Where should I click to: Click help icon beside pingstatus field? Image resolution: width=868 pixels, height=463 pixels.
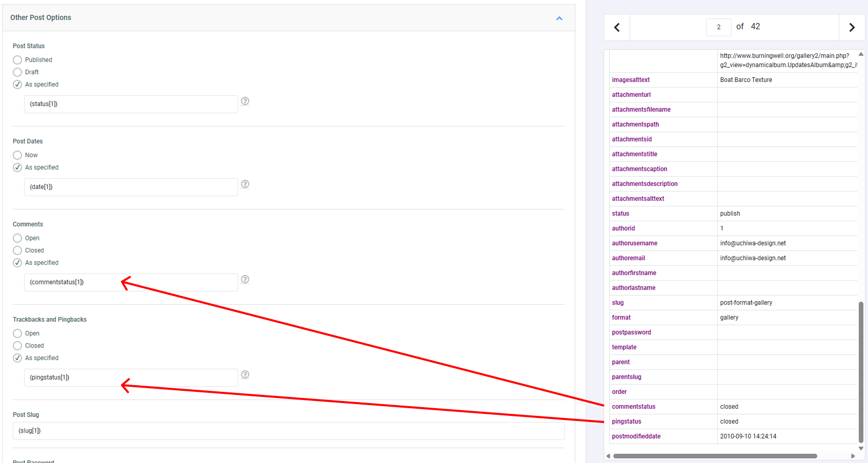245,374
